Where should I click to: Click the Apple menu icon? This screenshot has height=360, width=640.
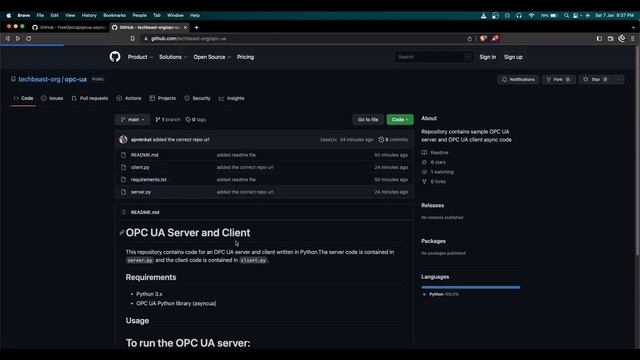coord(9,16)
